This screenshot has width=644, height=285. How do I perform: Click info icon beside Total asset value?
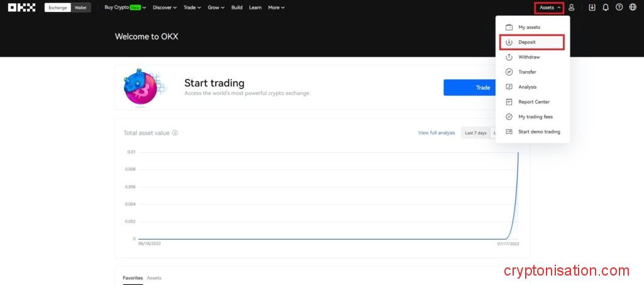(x=175, y=133)
